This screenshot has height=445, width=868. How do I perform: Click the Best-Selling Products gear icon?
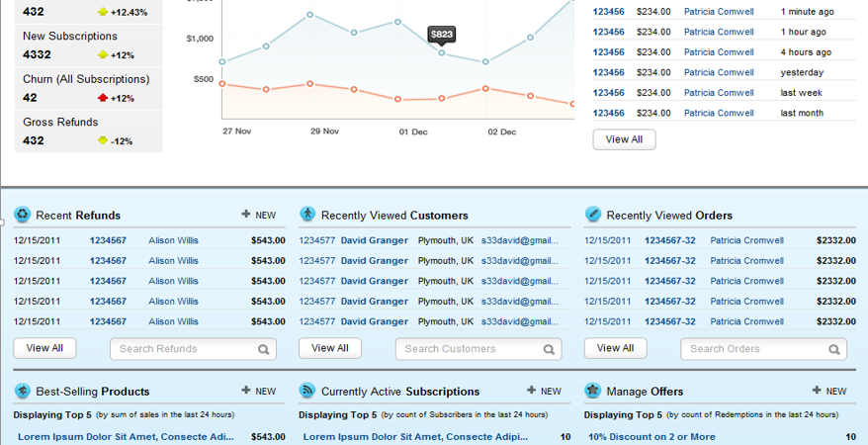pyautogui.click(x=23, y=391)
